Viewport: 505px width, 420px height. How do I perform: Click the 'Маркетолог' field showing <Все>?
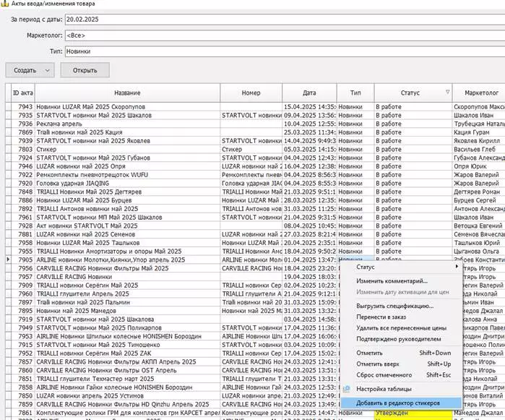[x=285, y=35]
